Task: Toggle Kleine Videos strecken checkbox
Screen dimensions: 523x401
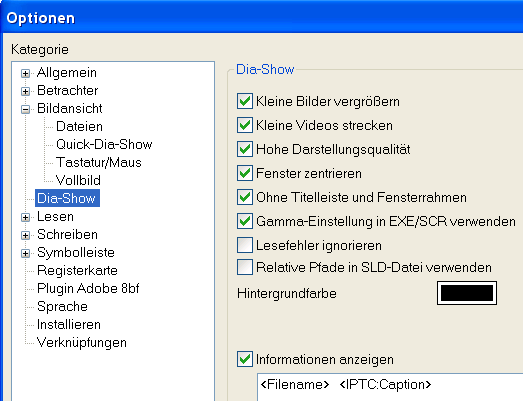Action: (245, 125)
